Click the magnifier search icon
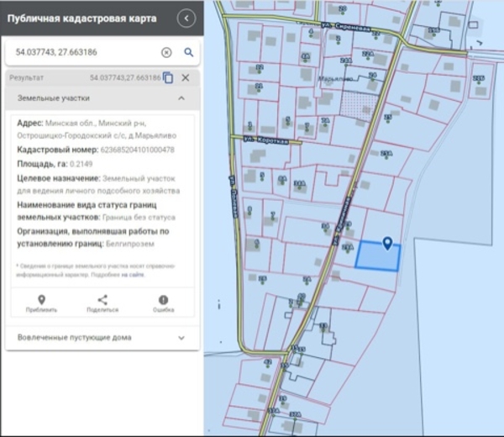The width and height of the screenshot is (504, 437). click(189, 52)
